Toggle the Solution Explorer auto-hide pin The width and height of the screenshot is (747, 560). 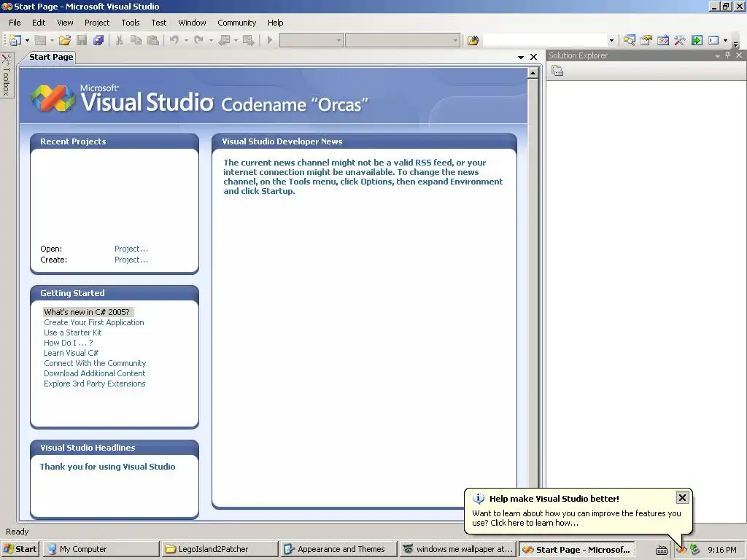727,55
